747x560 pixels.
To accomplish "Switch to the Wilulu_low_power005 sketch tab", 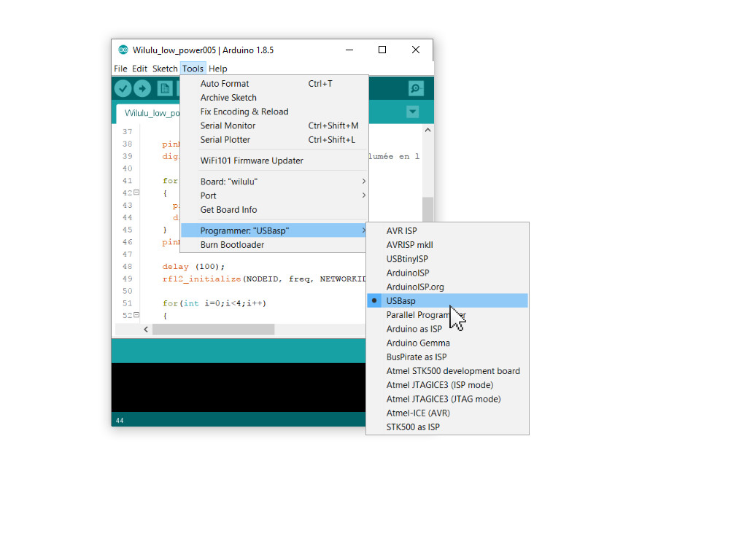I will (149, 113).
